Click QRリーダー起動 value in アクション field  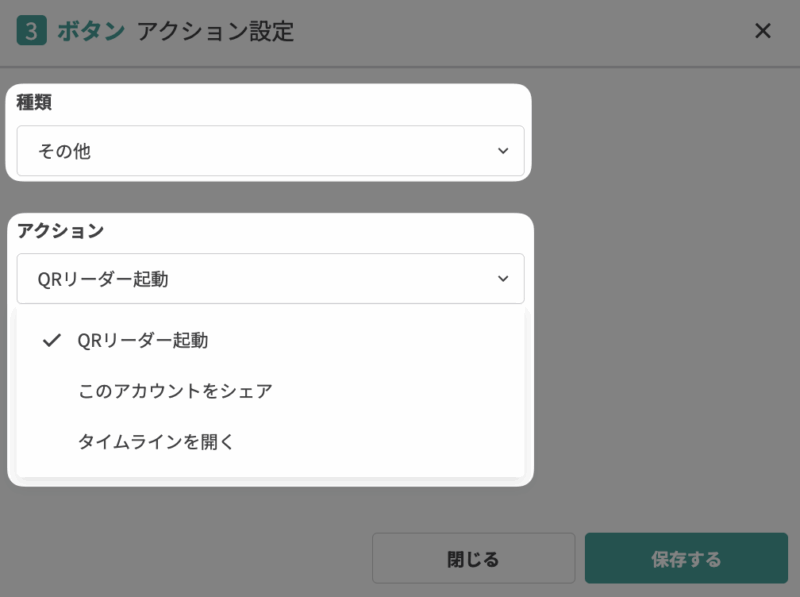click(103, 279)
